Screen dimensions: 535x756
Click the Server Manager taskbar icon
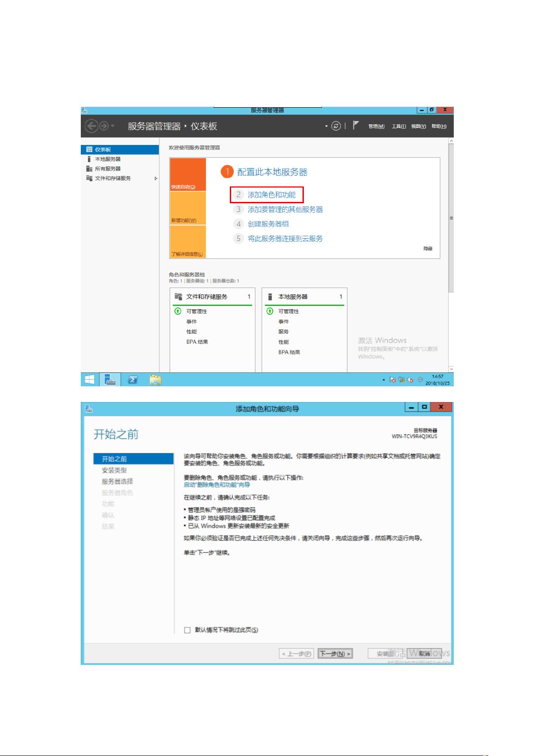110,380
